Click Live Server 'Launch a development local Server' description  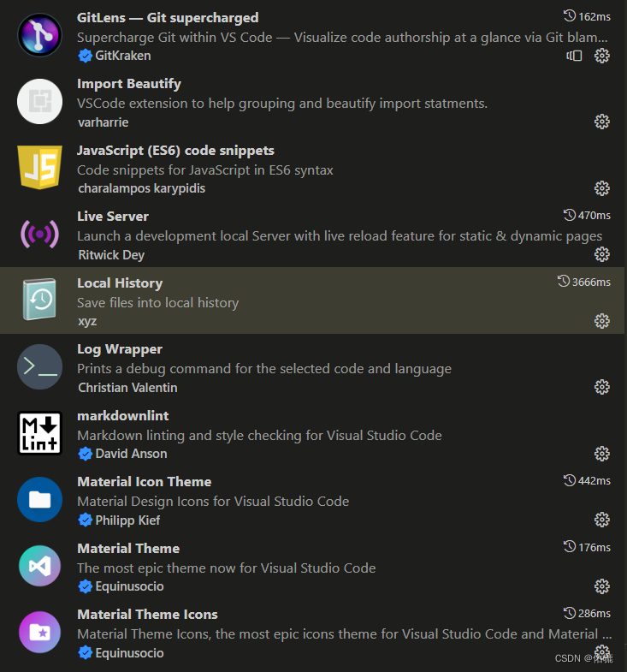coord(340,235)
